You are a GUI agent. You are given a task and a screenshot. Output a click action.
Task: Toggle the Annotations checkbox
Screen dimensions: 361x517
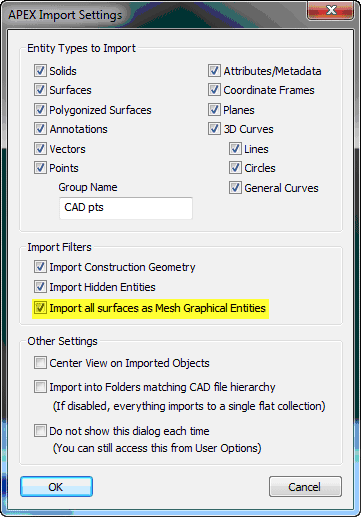(40, 129)
